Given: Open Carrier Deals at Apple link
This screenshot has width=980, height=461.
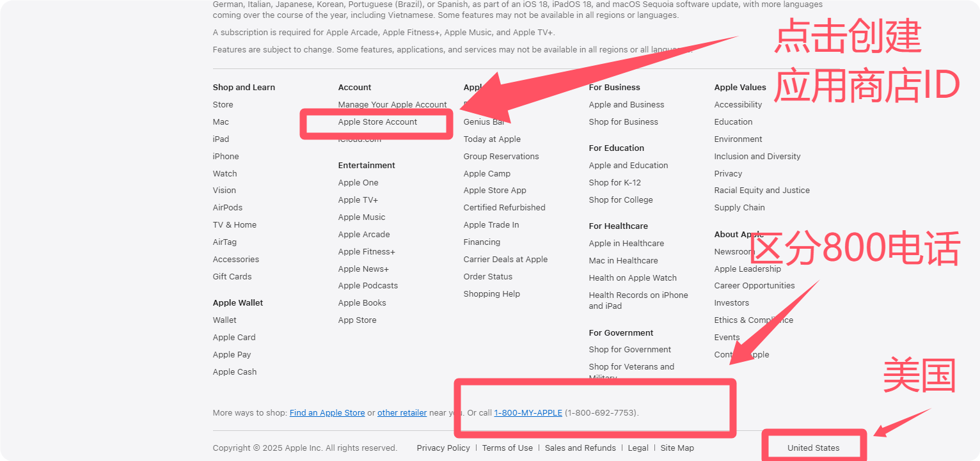Looking at the screenshot, I should 505,260.
